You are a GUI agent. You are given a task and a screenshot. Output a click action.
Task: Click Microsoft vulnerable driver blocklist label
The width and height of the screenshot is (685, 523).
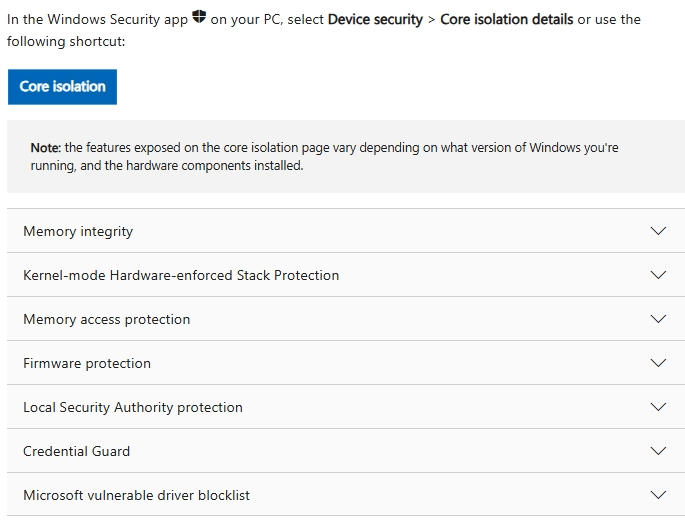click(x=136, y=495)
